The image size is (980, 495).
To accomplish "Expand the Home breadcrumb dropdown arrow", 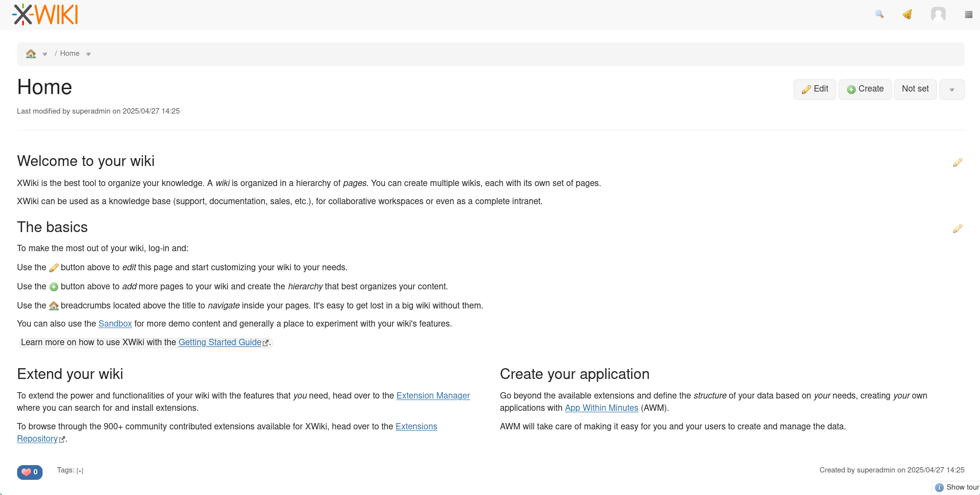I will [x=88, y=54].
